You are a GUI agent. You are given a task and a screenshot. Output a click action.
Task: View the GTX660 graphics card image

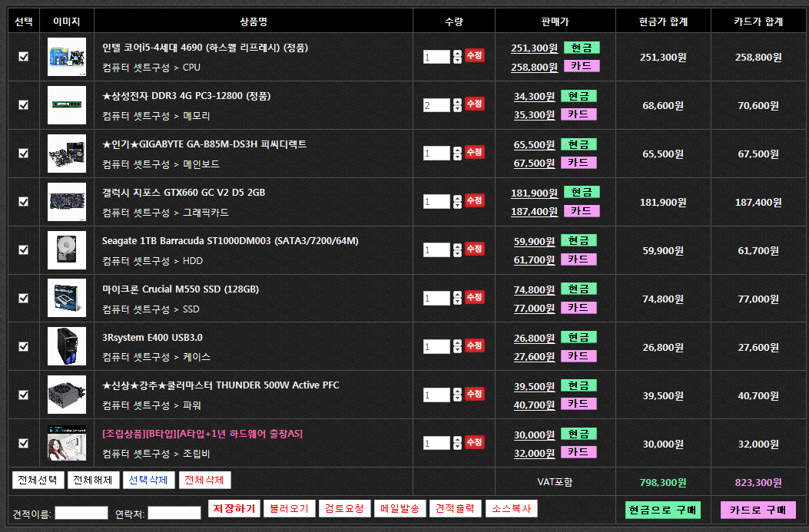(x=67, y=202)
